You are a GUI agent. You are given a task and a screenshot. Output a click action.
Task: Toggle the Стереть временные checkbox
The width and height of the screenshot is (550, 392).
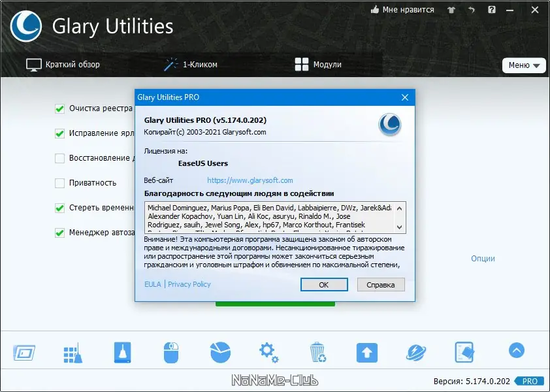(59, 208)
